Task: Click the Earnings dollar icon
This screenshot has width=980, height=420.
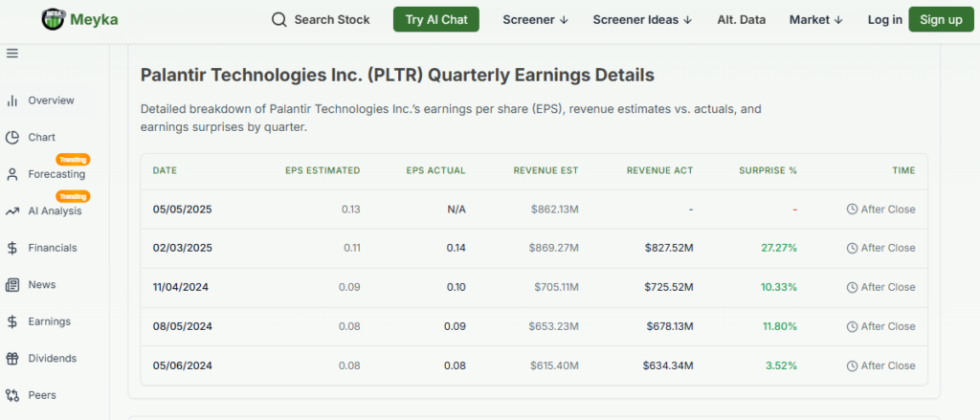Action: (11, 321)
